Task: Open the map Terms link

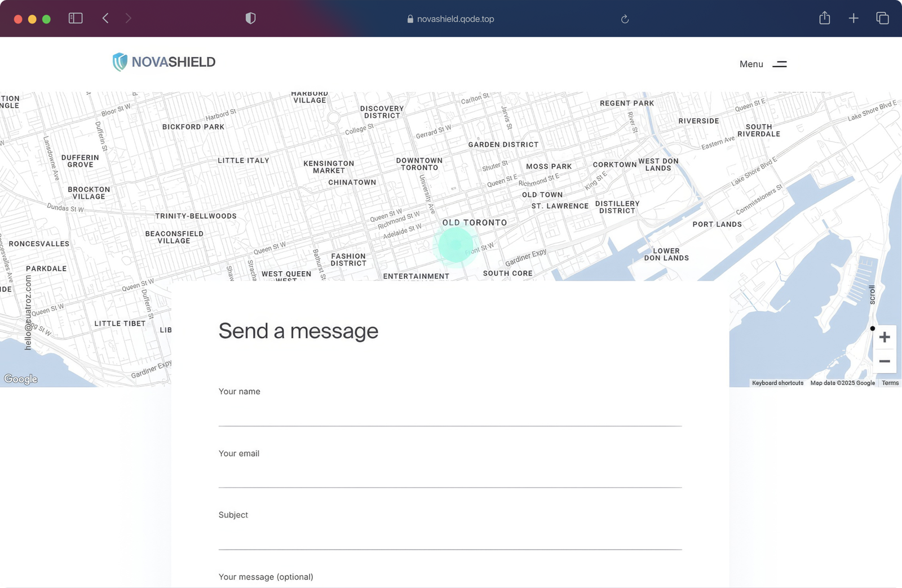Action: point(890,383)
